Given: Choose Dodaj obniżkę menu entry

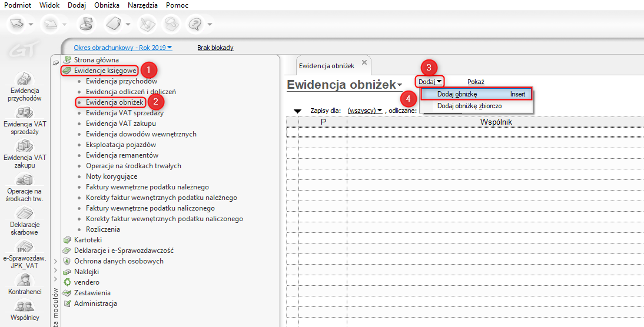Looking at the screenshot, I should pos(476,94).
